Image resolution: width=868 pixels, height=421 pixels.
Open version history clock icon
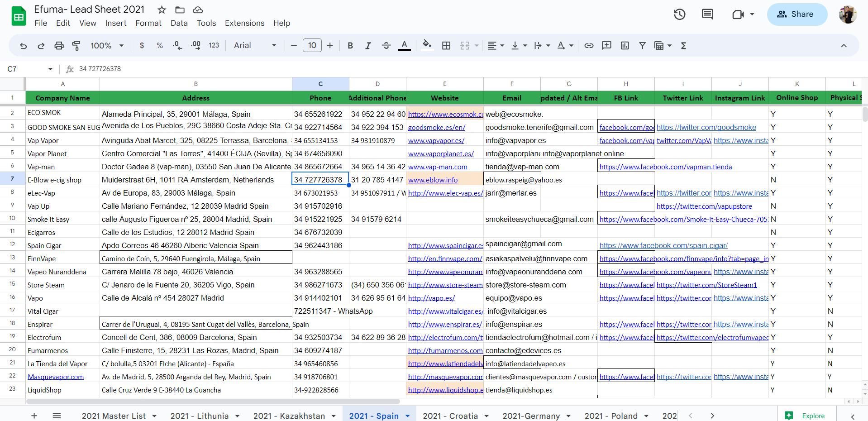[x=679, y=14]
